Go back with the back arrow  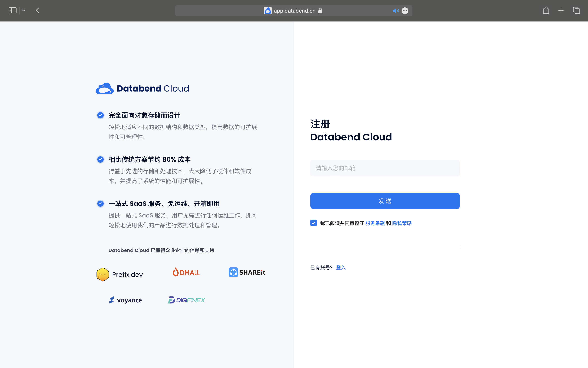37,10
